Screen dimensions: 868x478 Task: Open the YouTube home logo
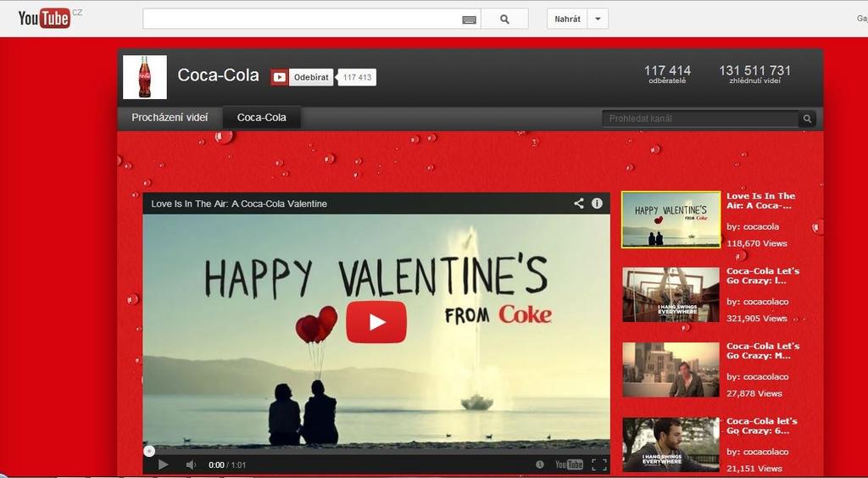coord(44,19)
